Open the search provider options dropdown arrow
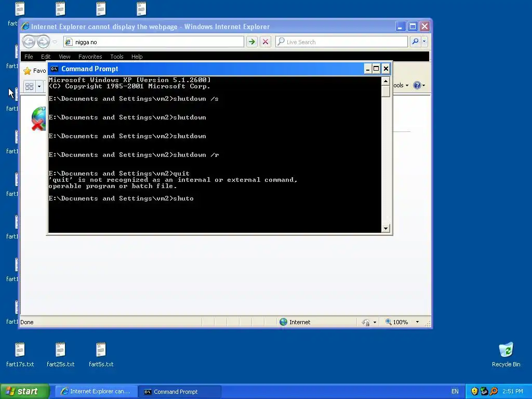The height and width of the screenshot is (399, 532). click(424, 42)
